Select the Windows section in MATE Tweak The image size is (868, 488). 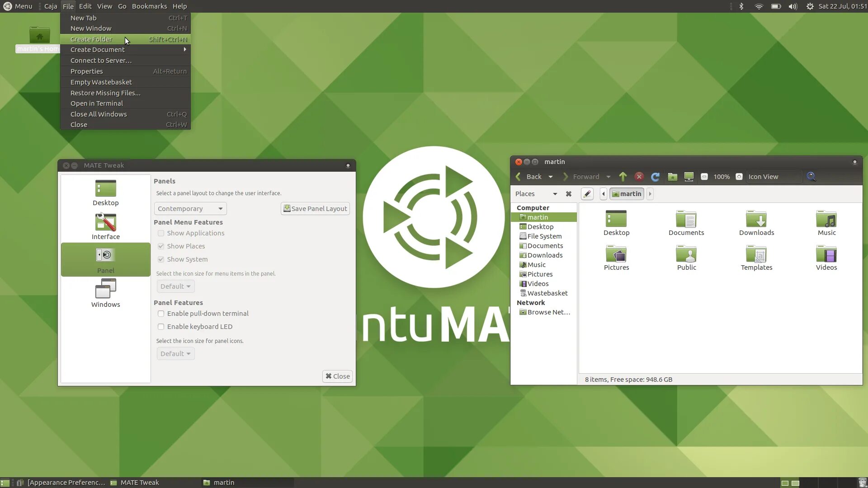click(105, 293)
